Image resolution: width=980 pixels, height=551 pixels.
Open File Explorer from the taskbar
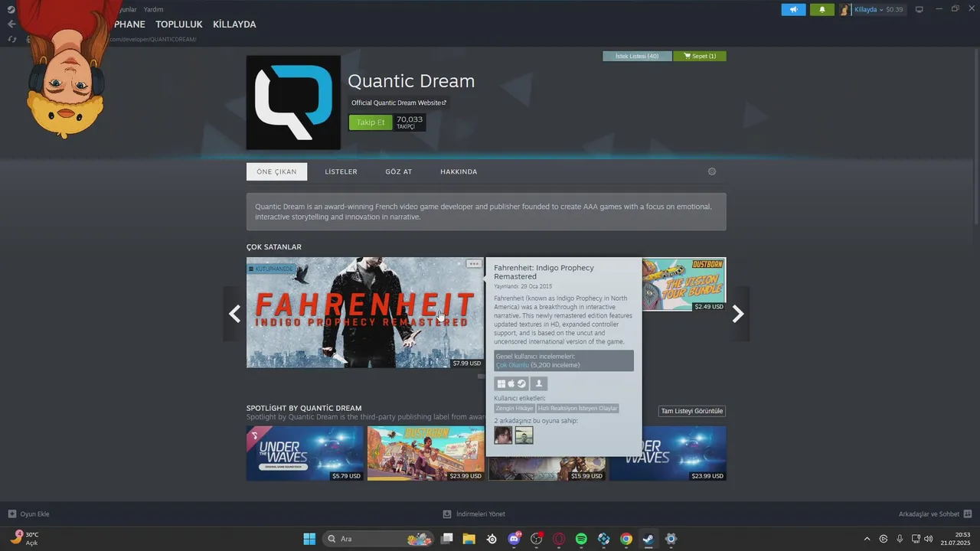pos(469,539)
